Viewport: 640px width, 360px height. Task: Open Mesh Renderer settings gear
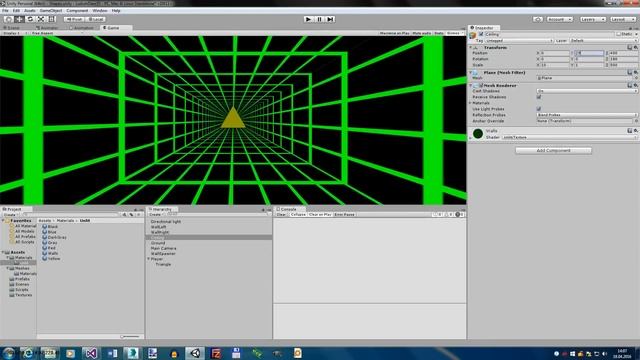[x=636, y=86]
